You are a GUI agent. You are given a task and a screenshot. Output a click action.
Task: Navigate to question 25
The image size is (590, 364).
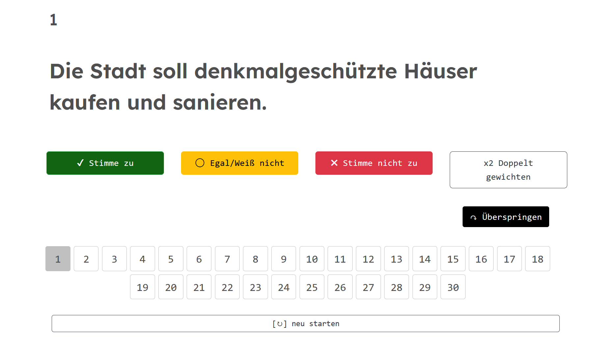[312, 287]
